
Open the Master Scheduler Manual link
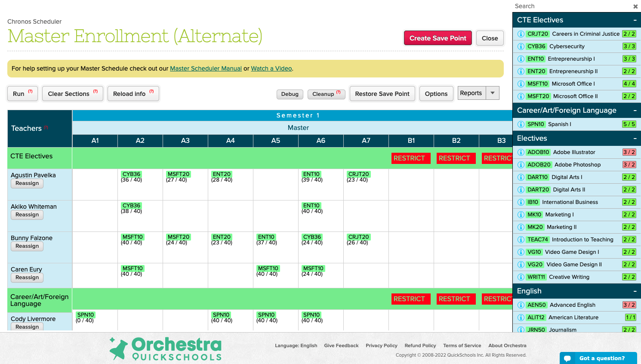[x=206, y=68]
